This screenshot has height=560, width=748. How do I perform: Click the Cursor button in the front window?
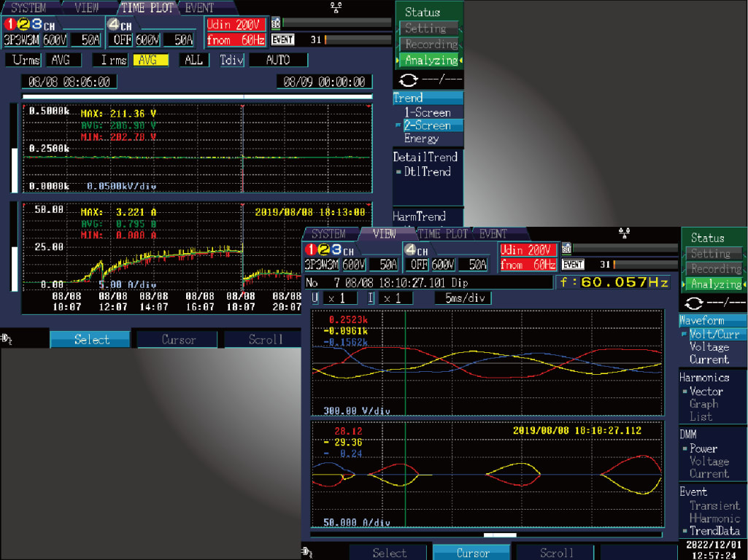pos(471,553)
